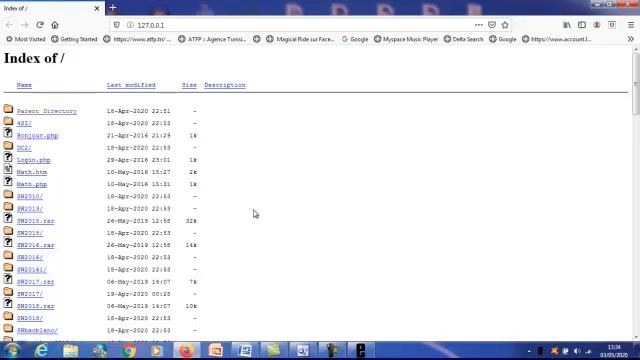
Task: Click the forward navigation arrow
Action: [24, 25]
